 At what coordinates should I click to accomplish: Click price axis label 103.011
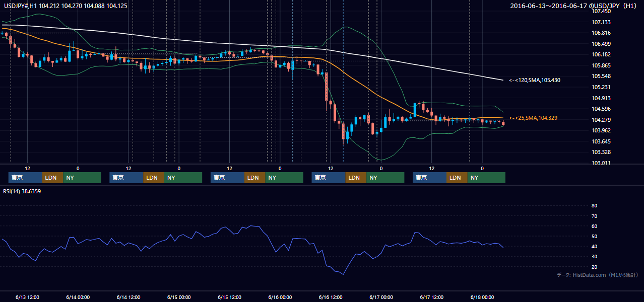click(601, 163)
